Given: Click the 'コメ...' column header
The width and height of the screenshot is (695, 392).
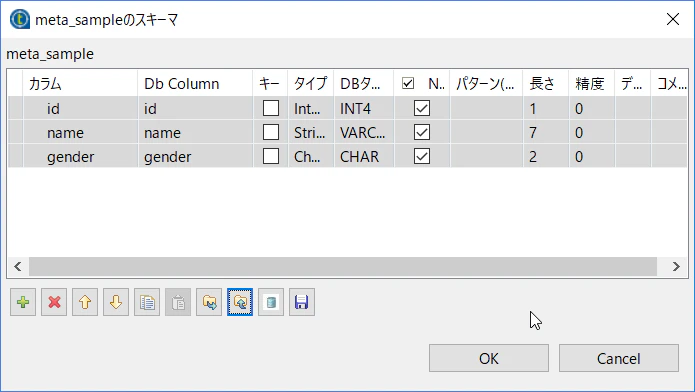Looking at the screenshot, I should (x=669, y=83).
